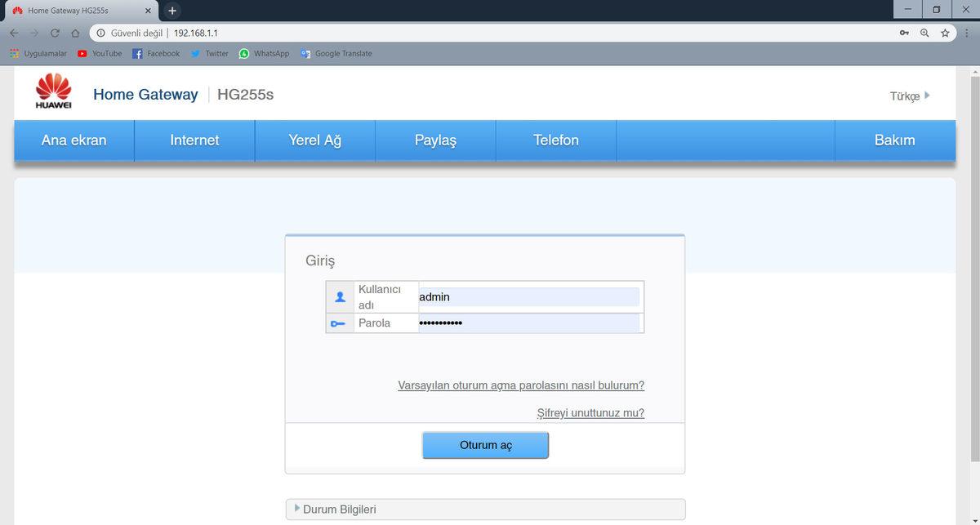This screenshot has height=525, width=980.
Task: Go to the Bakım tab
Action: pyautogui.click(x=894, y=140)
